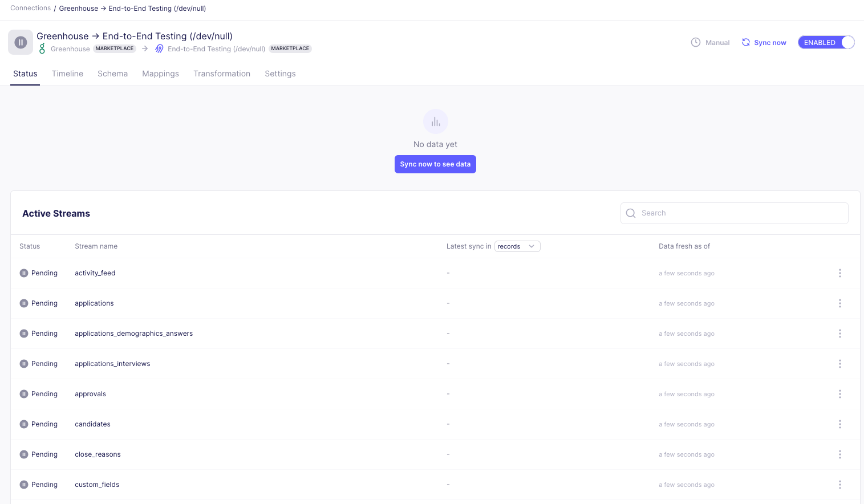
Task: Switch to the Timeline tab
Action: [67, 74]
